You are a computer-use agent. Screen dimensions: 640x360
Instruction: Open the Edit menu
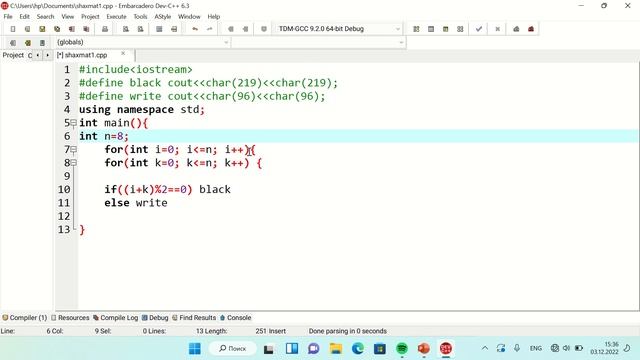tap(24, 17)
